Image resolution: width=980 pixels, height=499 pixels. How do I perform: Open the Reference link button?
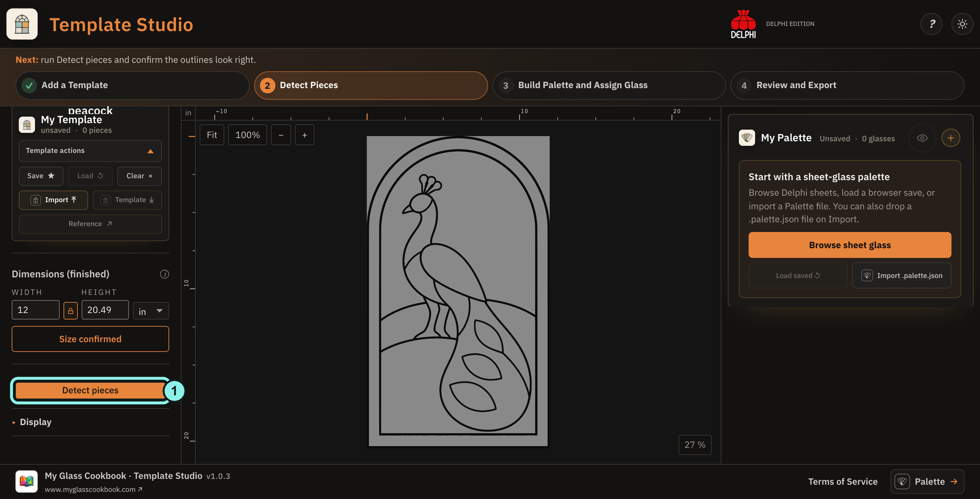90,224
